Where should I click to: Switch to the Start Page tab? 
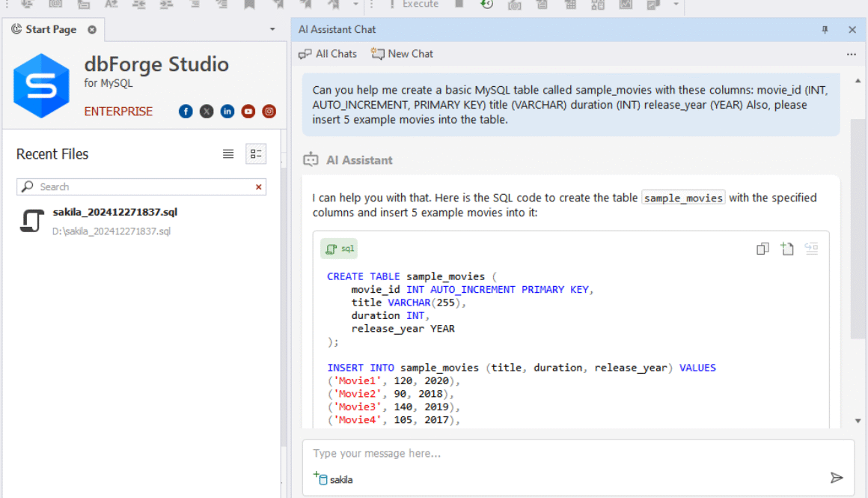click(x=46, y=29)
